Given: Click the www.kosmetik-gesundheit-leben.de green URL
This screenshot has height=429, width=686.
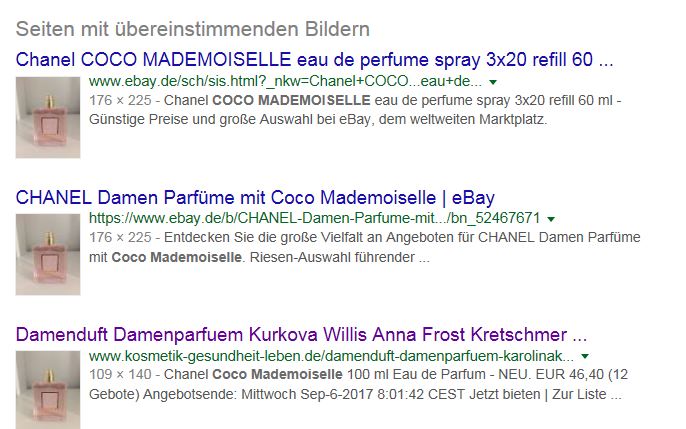Looking at the screenshot, I should pos(331,356).
